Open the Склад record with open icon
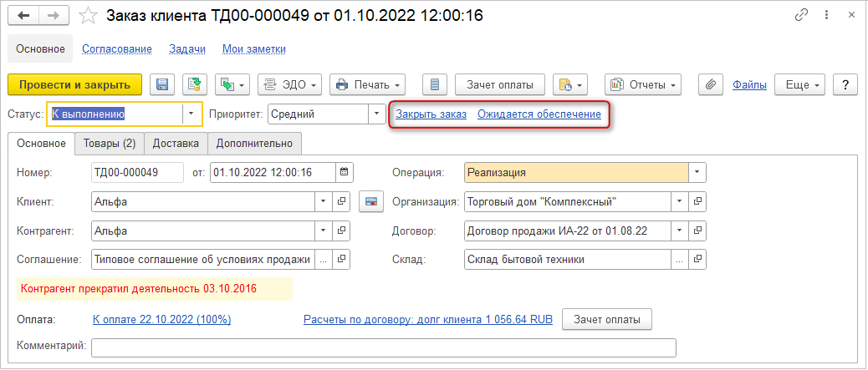 (x=697, y=259)
